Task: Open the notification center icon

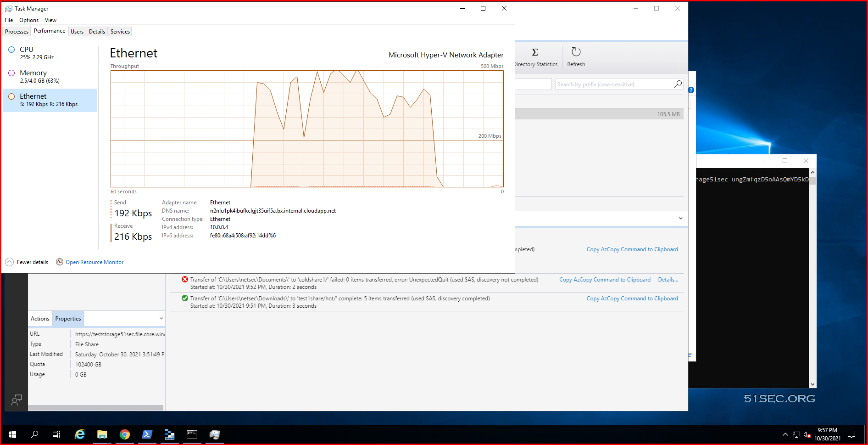Action: coord(851,434)
